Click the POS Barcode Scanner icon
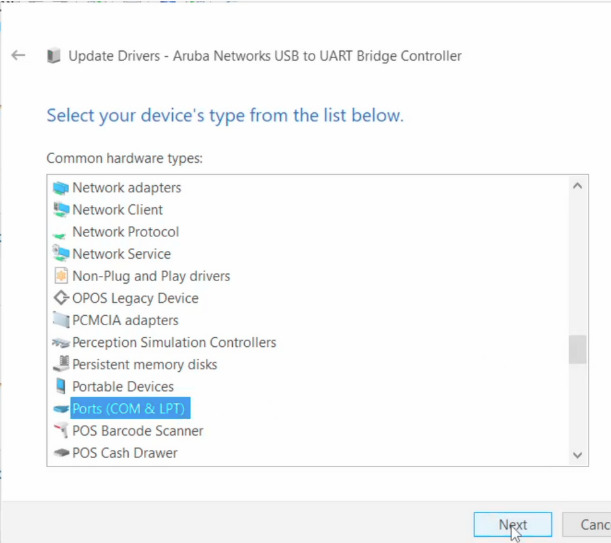The image size is (611, 543). coord(61,431)
